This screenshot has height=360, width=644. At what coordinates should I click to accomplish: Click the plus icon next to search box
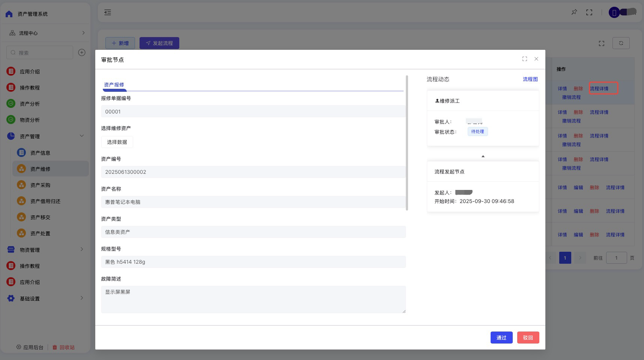coord(82,52)
